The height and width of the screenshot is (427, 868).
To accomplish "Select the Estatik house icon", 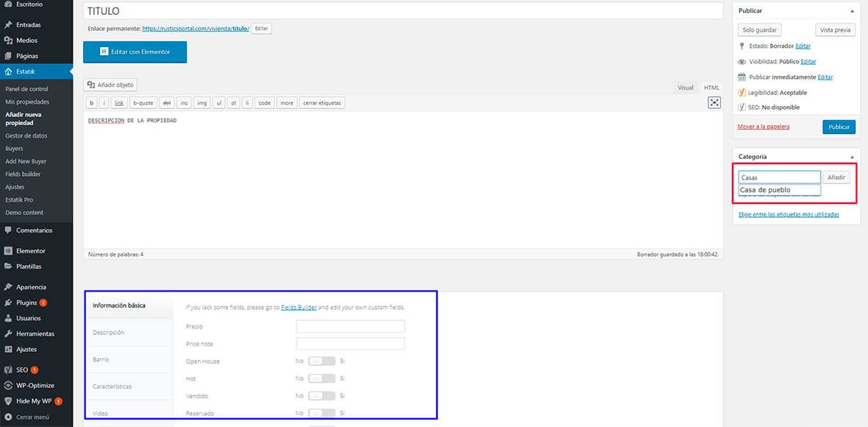I will [8, 71].
